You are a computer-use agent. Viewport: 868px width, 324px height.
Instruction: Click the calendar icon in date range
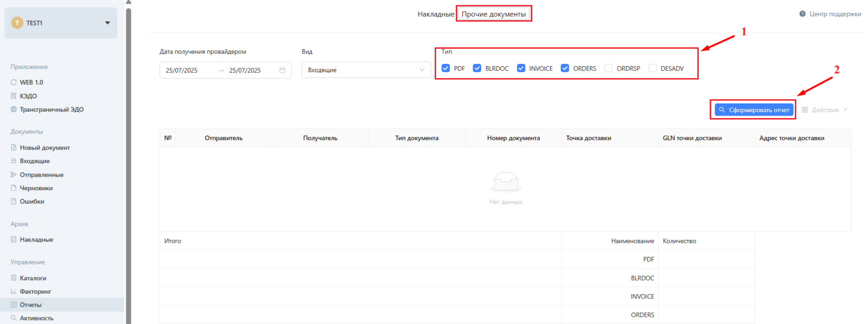point(282,70)
